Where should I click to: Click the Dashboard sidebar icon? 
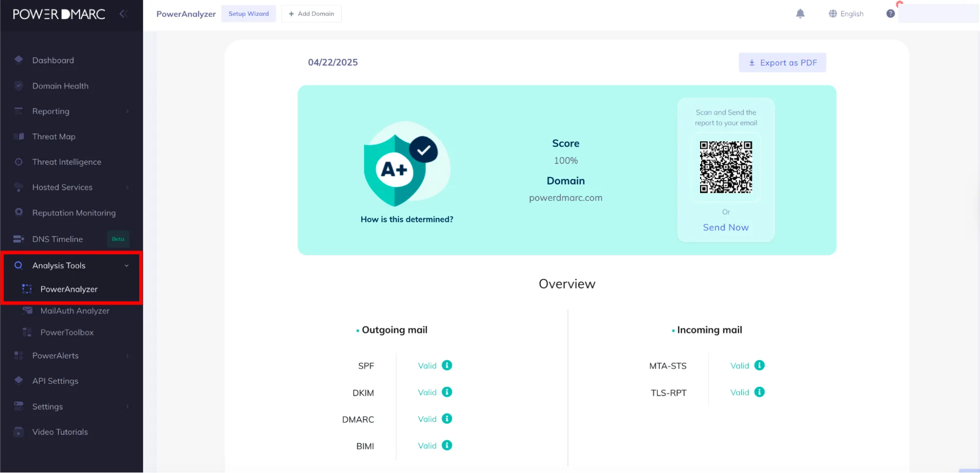pyautogui.click(x=19, y=60)
